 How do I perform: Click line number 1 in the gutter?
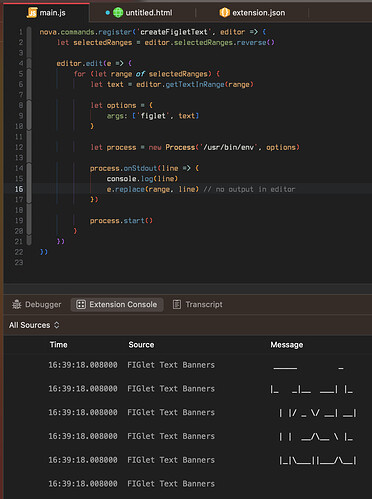click(x=21, y=32)
